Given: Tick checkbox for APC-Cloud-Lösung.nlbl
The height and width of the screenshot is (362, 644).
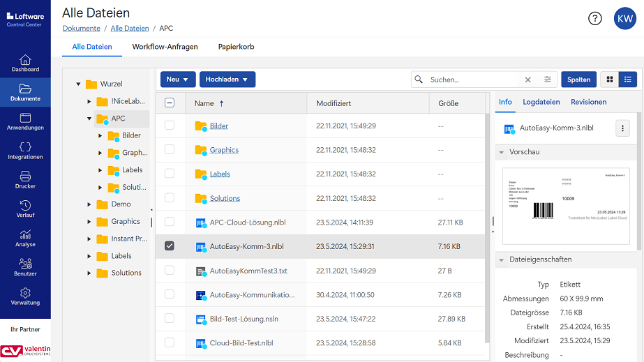Looking at the screenshot, I should click(170, 223).
